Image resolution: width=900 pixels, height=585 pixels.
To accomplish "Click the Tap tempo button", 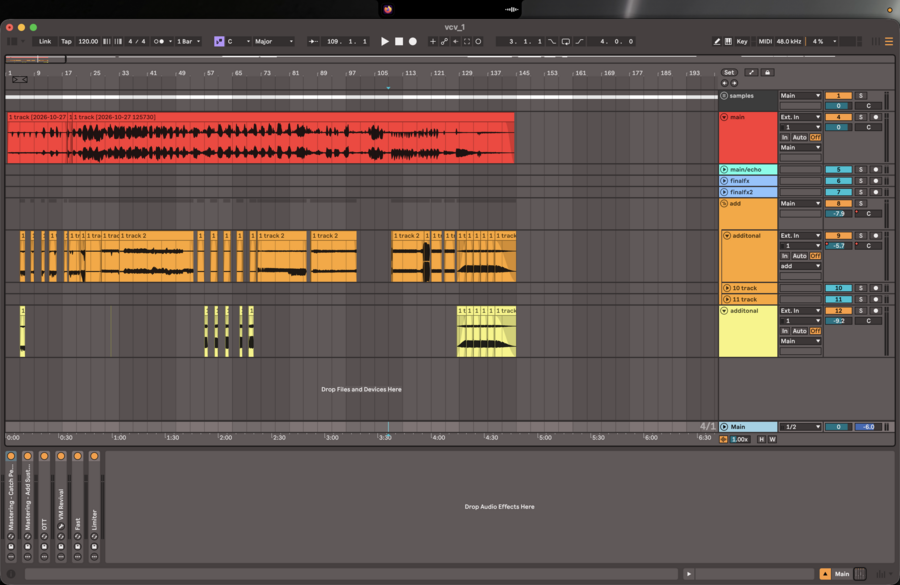I will (x=67, y=41).
